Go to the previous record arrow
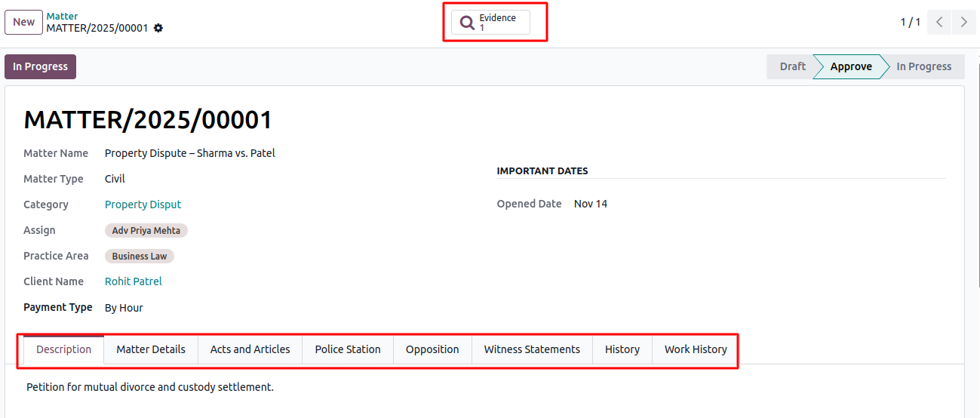Screen dimensions: 980x418 tap(939, 22)
